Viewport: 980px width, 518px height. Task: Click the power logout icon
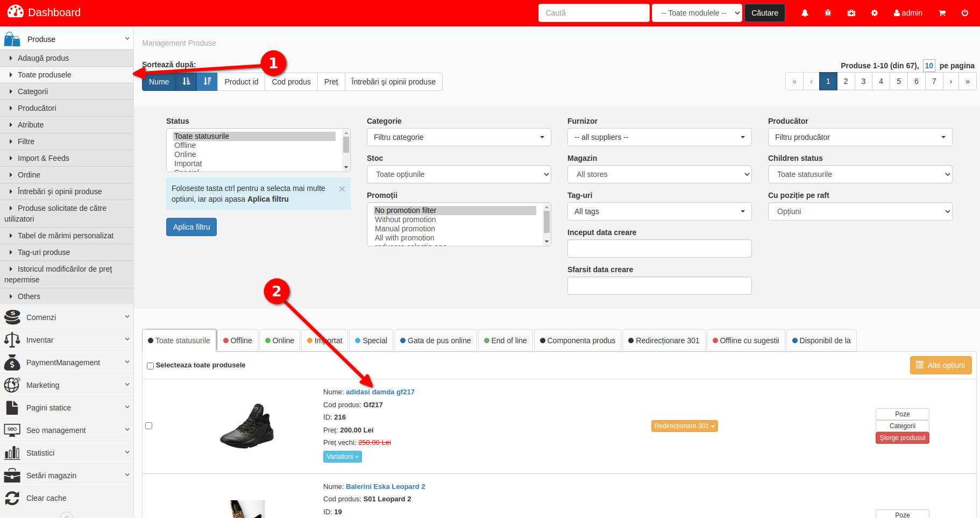pos(965,13)
